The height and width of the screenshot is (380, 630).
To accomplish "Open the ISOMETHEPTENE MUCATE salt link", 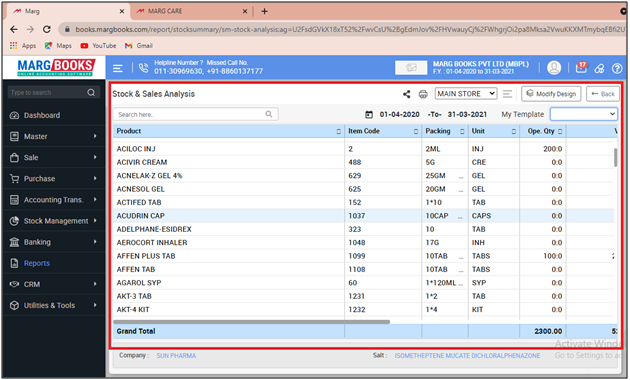I will tap(467, 356).
